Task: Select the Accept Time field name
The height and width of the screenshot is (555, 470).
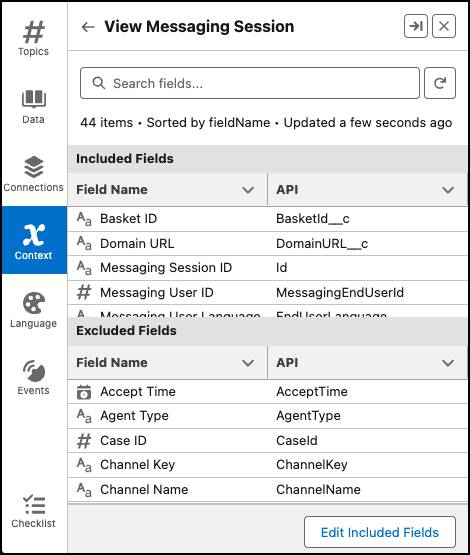Action: coord(138,392)
